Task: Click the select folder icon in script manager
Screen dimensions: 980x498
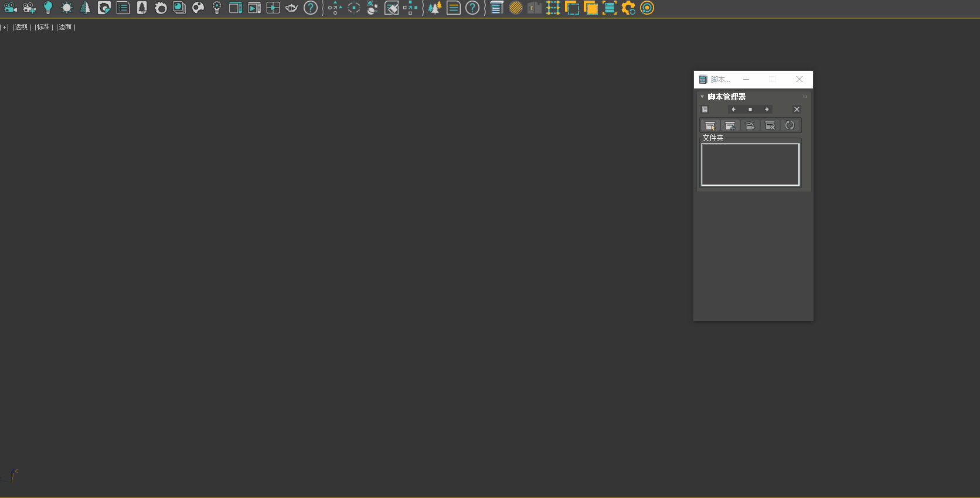Action: pyautogui.click(x=710, y=125)
